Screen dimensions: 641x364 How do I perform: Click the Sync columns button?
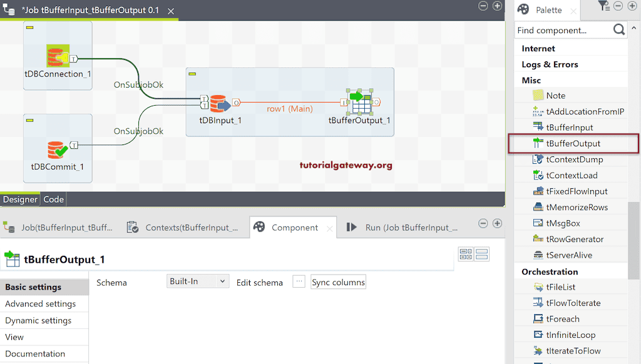(x=338, y=282)
